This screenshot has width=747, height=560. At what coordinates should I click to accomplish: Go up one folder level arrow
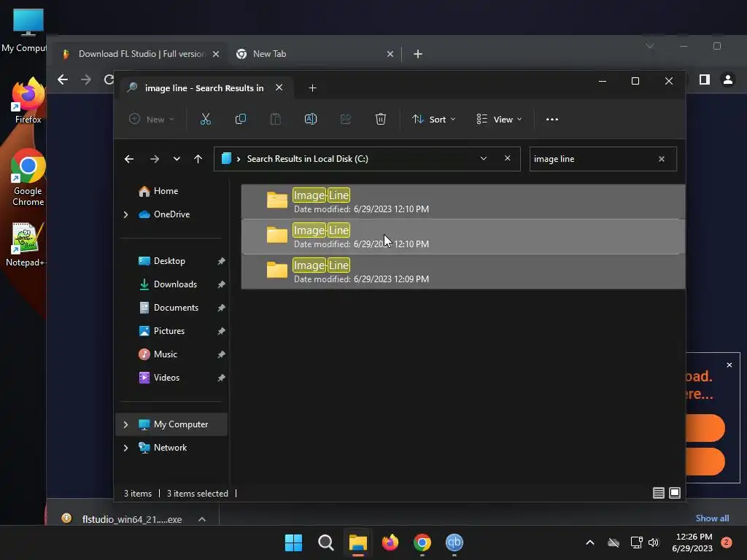(x=198, y=159)
